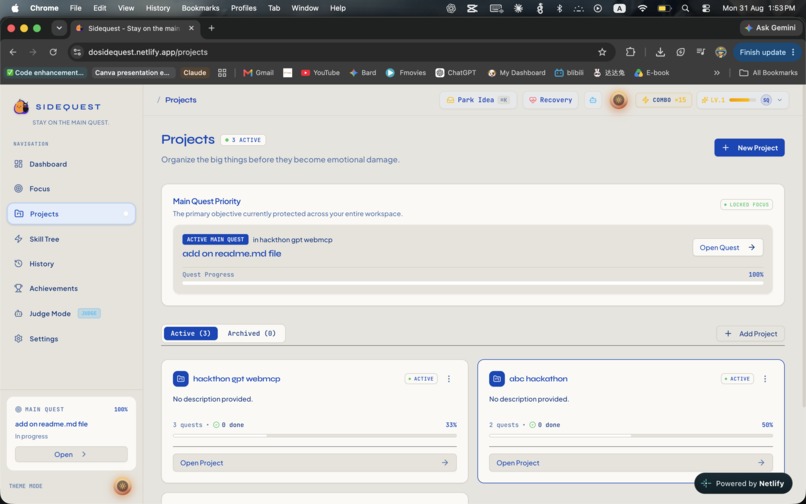Open the Profiles menu

(x=243, y=8)
